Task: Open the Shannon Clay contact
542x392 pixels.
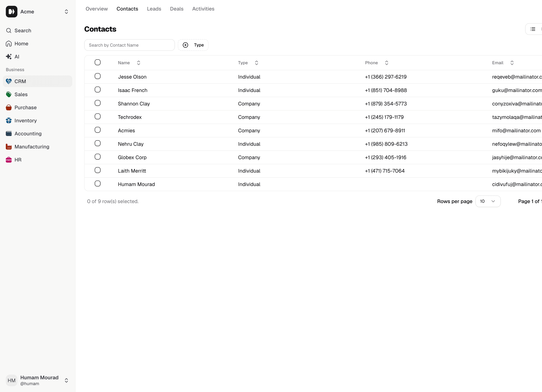Action: click(134, 104)
